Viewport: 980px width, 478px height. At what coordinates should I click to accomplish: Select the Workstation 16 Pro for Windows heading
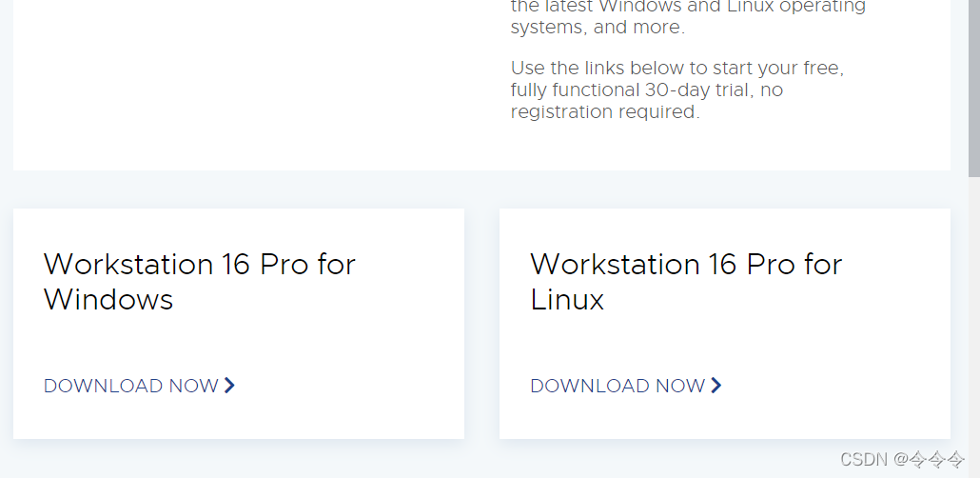(200, 282)
